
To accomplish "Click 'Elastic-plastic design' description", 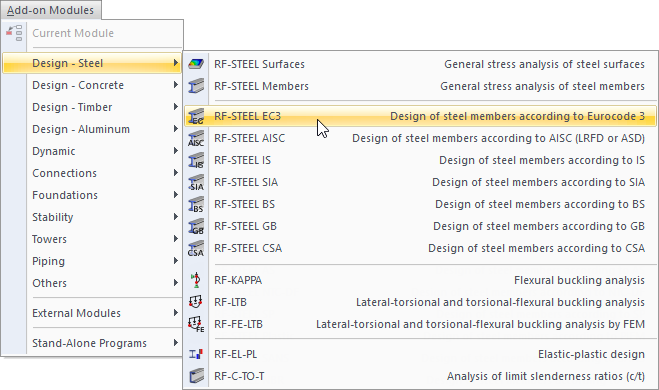I will coord(591,354).
